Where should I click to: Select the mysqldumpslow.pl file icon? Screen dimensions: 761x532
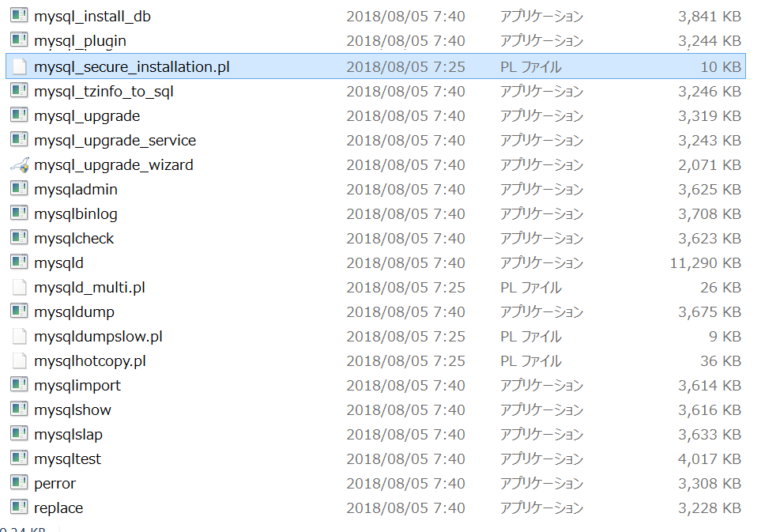click(x=19, y=336)
